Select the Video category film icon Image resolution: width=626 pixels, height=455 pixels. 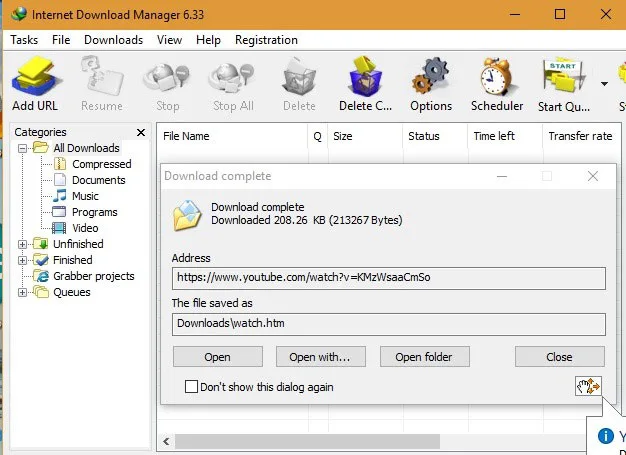(59, 228)
